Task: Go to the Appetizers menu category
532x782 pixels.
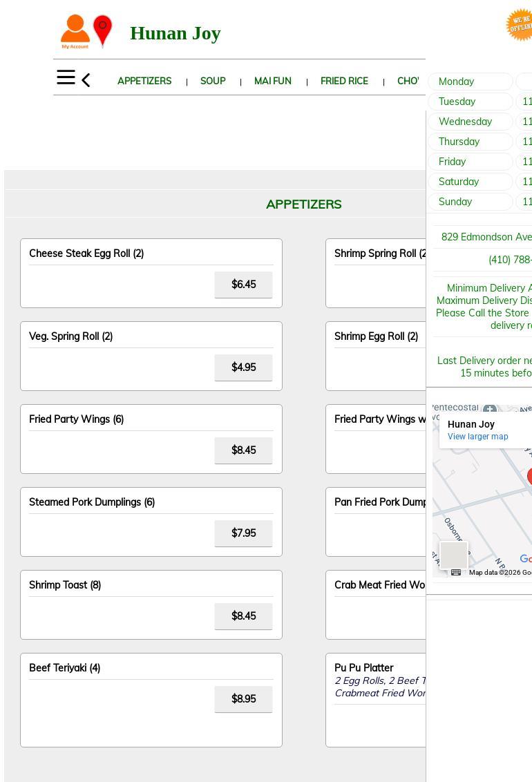Action: pos(144,81)
